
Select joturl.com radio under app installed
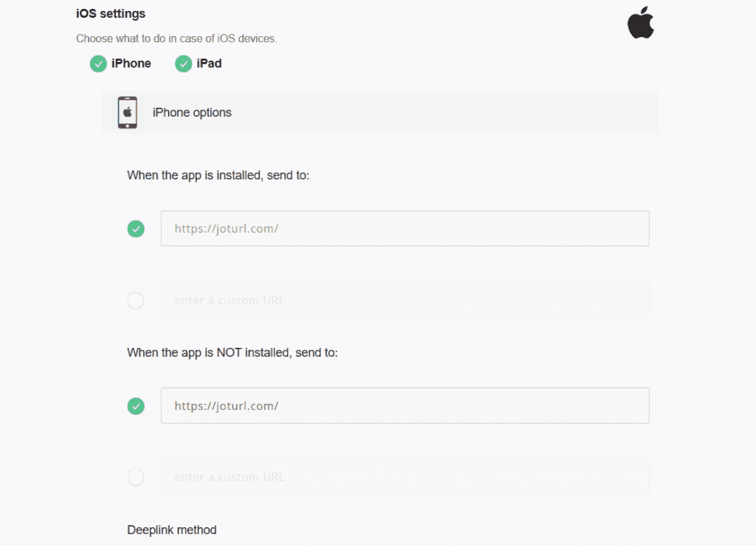point(136,229)
